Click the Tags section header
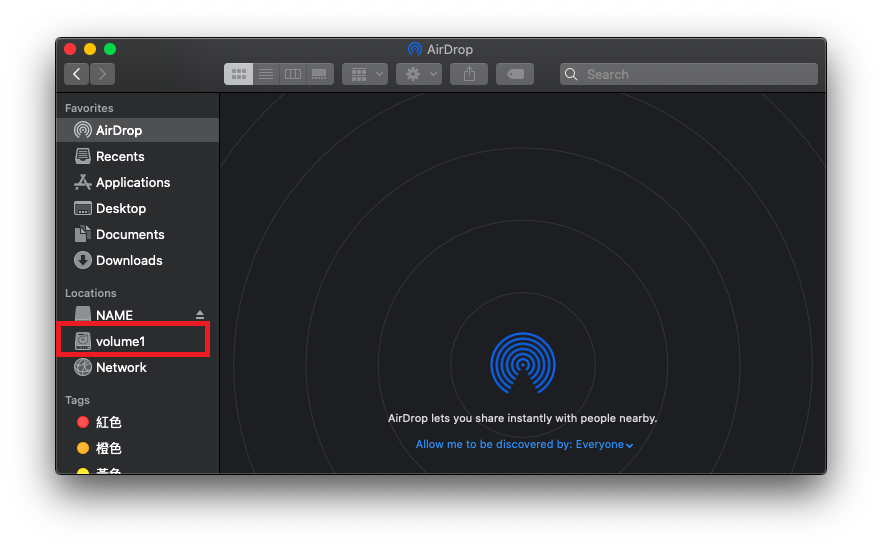 (77, 400)
